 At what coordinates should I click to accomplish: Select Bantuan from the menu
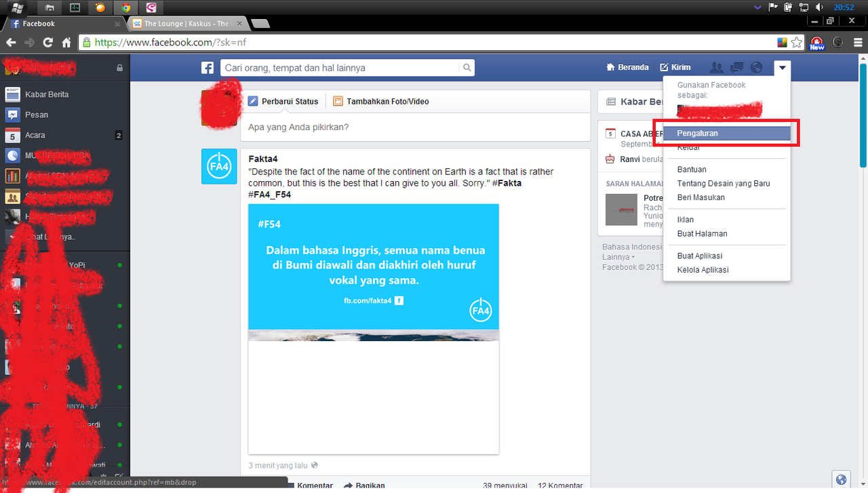692,170
